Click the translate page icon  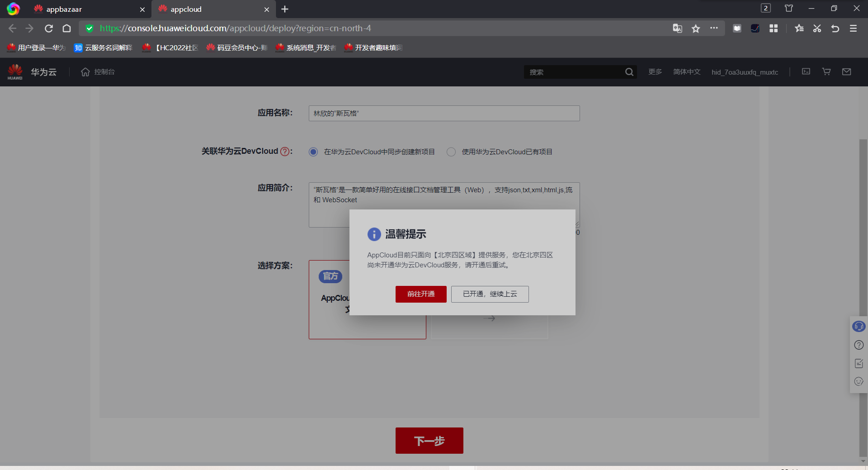point(677,28)
